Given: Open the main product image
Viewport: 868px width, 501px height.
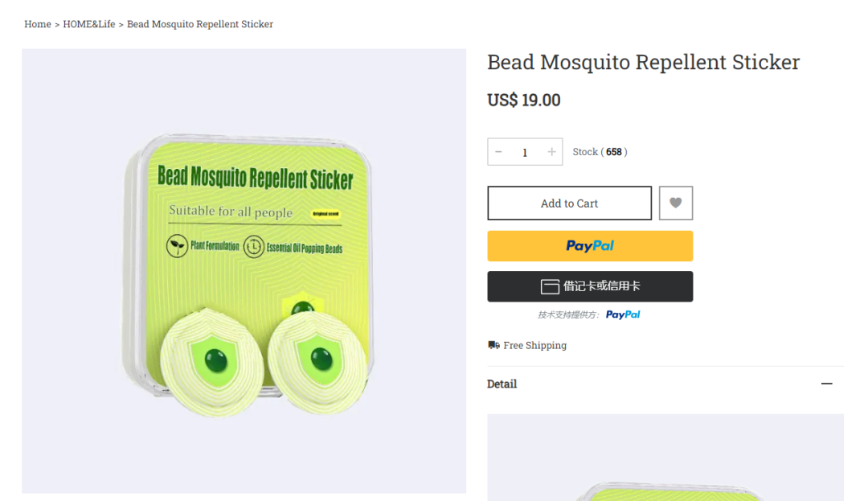Looking at the screenshot, I should (x=244, y=271).
